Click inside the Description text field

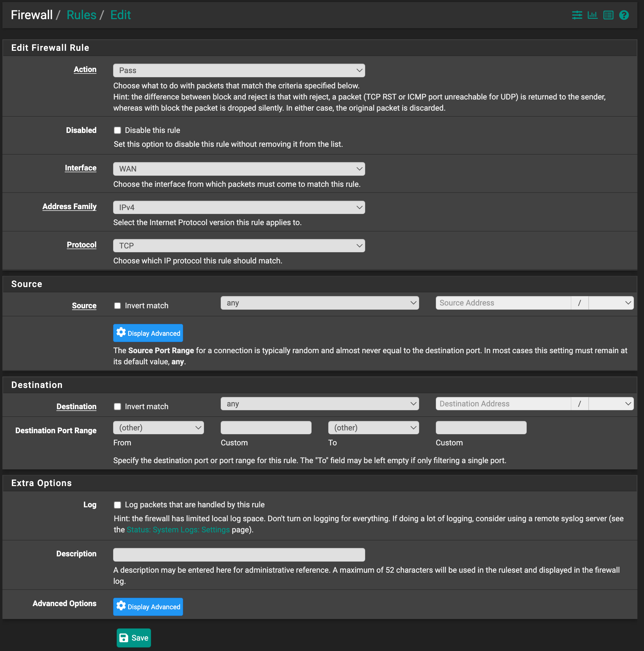pos(239,554)
